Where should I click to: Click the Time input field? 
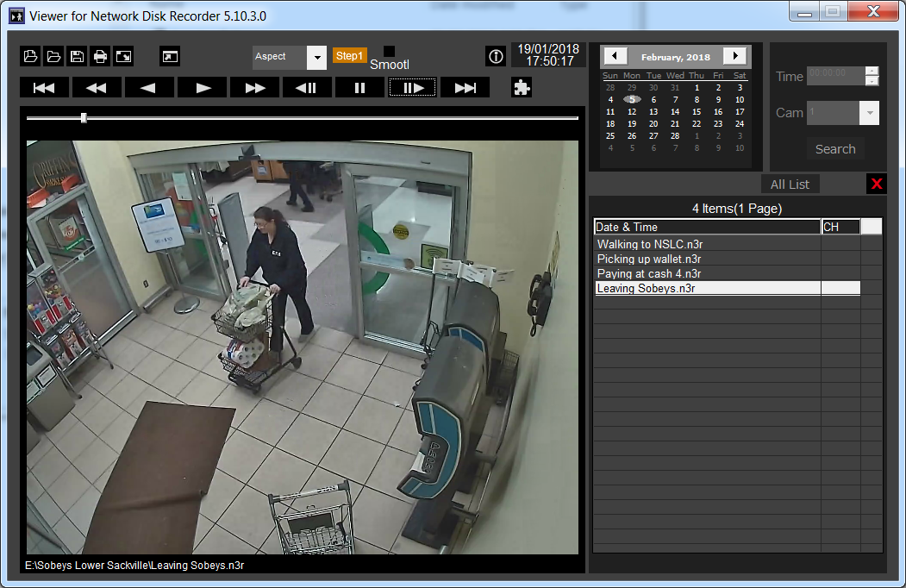coord(835,76)
